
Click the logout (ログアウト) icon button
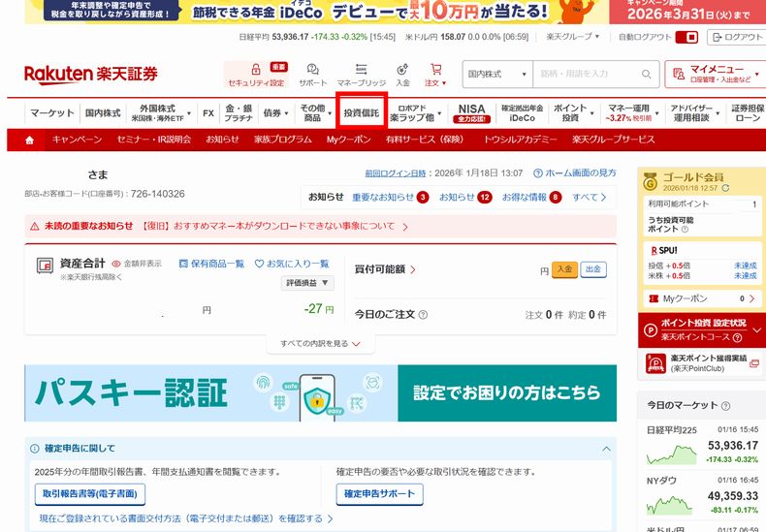click(x=738, y=37)
